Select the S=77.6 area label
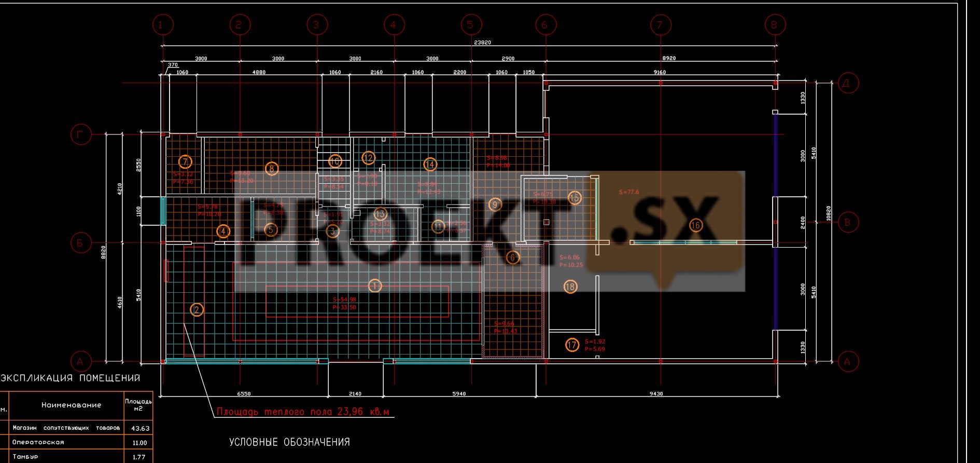 [628, 192]
